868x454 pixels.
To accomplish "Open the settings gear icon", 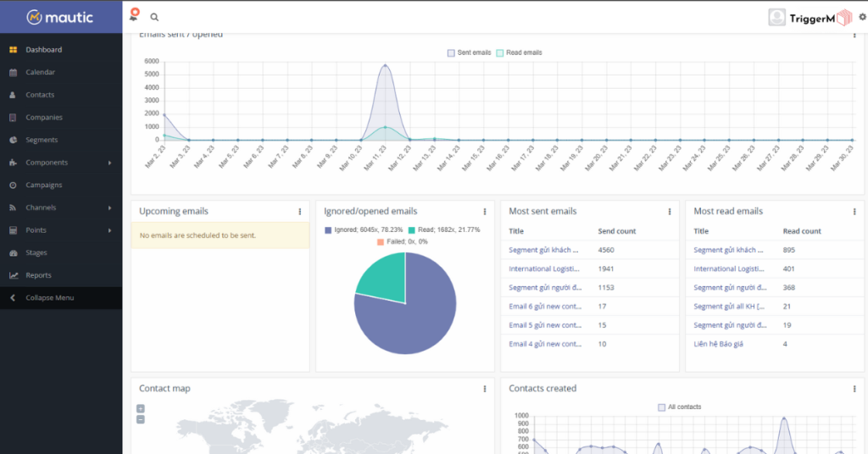I will (x=862, y=17).
